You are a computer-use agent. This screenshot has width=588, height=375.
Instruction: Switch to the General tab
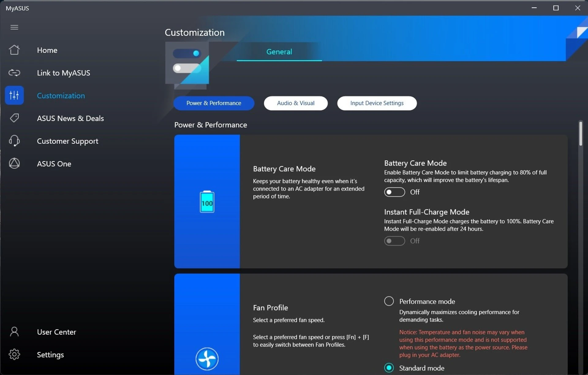click(x=279, y=52)
